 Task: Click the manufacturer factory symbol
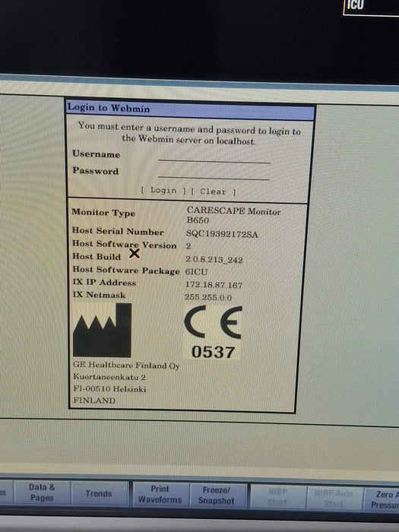pos(102,330)
